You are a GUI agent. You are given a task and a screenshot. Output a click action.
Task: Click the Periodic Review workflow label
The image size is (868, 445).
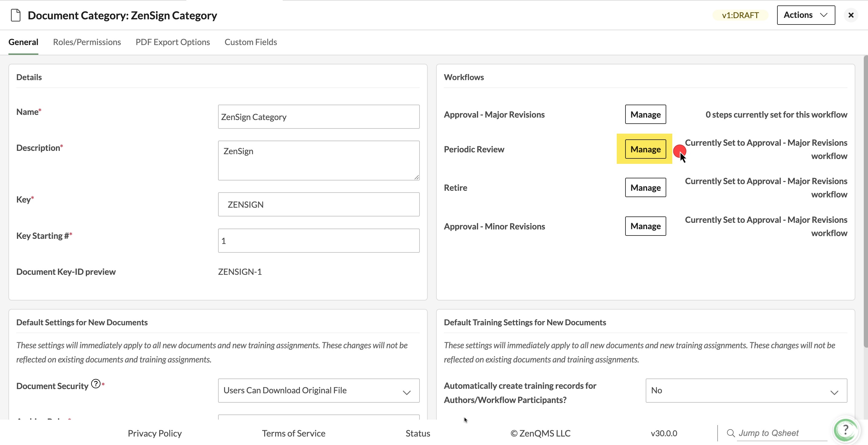click(474, 149)
